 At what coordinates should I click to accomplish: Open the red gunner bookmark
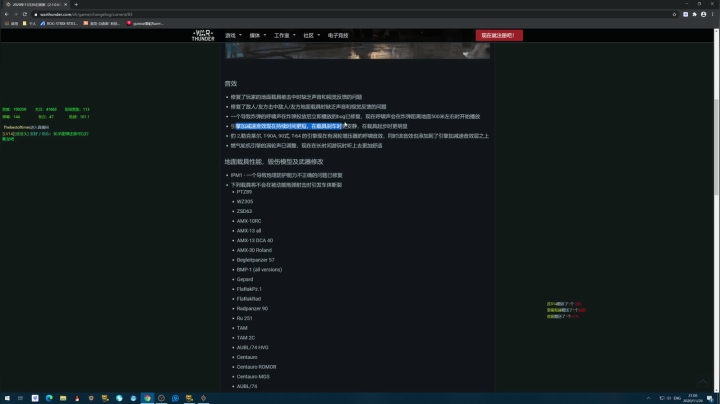coord(145,23)
